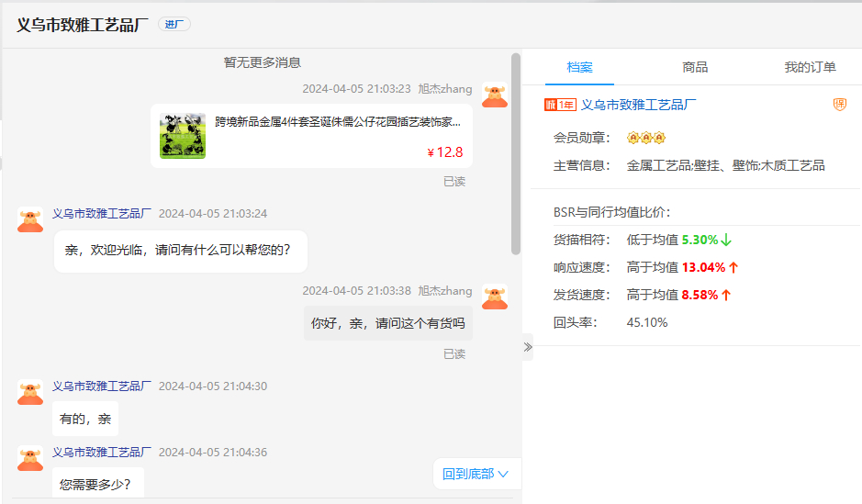Click the member medal icons
862x504 pixels.
pos(646,138)
